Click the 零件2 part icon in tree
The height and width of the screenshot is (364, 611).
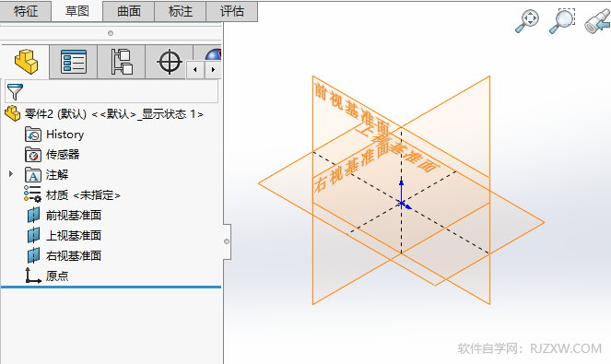pos(13,113)
